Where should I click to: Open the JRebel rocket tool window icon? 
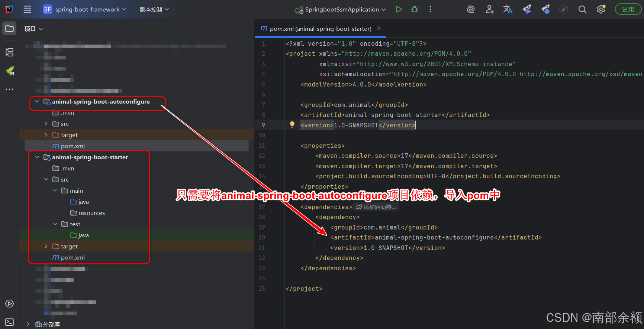click(x=10, y=71)
